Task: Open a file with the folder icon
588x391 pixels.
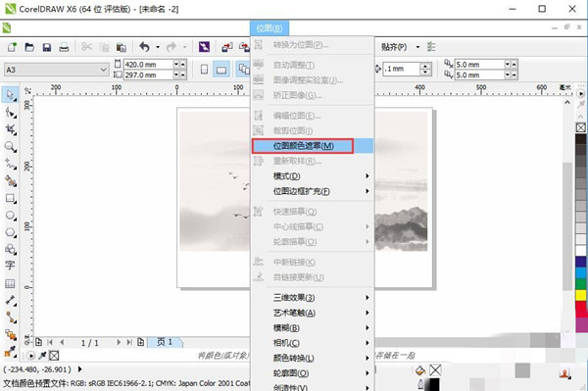Action: point(29,47)
